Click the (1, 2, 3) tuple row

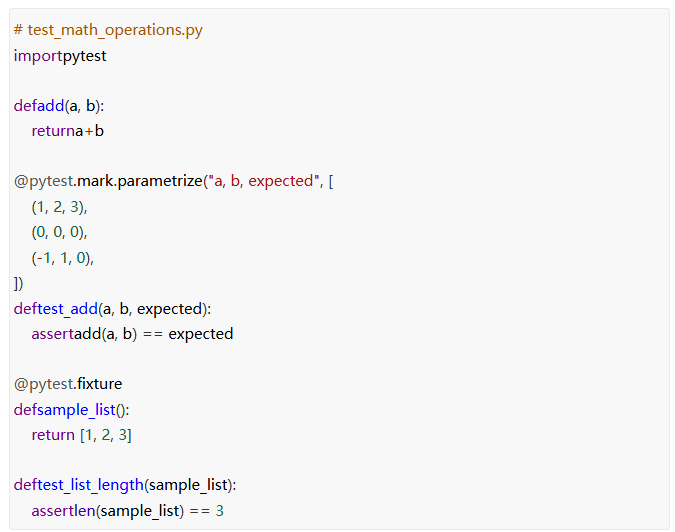coord(60,207)
